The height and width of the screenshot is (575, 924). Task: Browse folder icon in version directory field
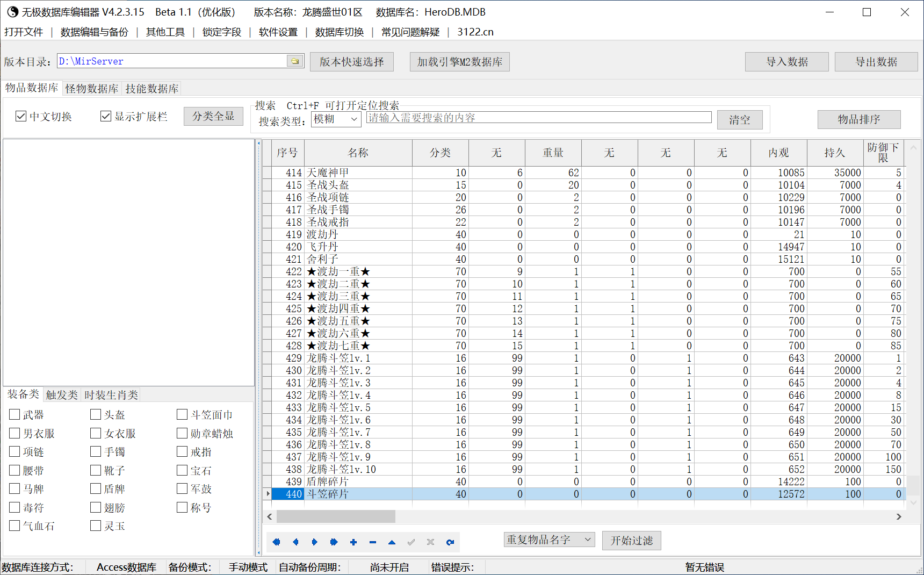295,61
